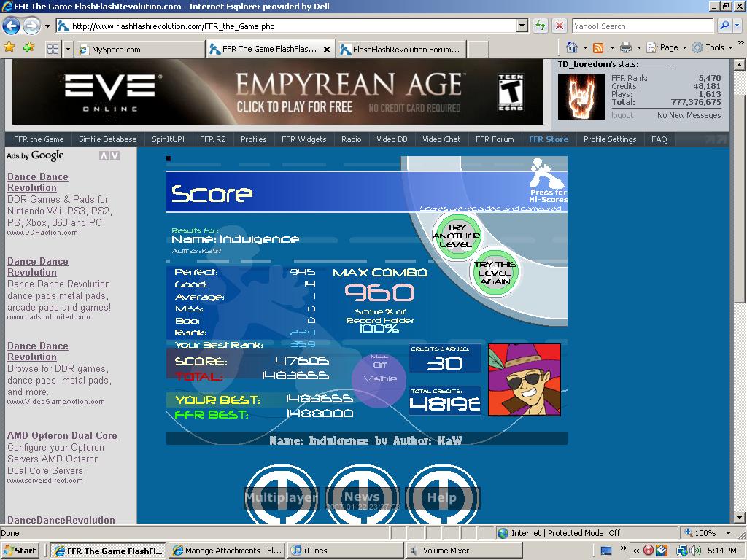Click the Refresh page icon
Viewport: 747px width, 560px height.
click(541, 26)
